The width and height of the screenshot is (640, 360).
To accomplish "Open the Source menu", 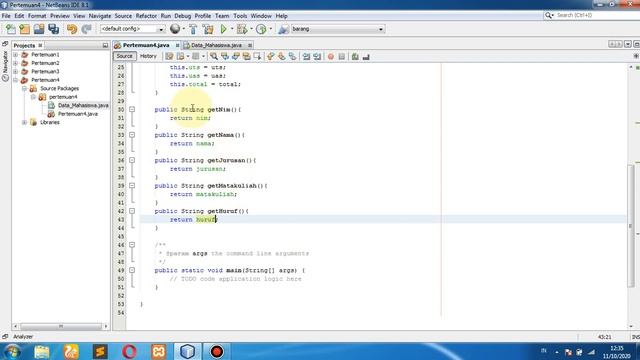I will (123, 16).
